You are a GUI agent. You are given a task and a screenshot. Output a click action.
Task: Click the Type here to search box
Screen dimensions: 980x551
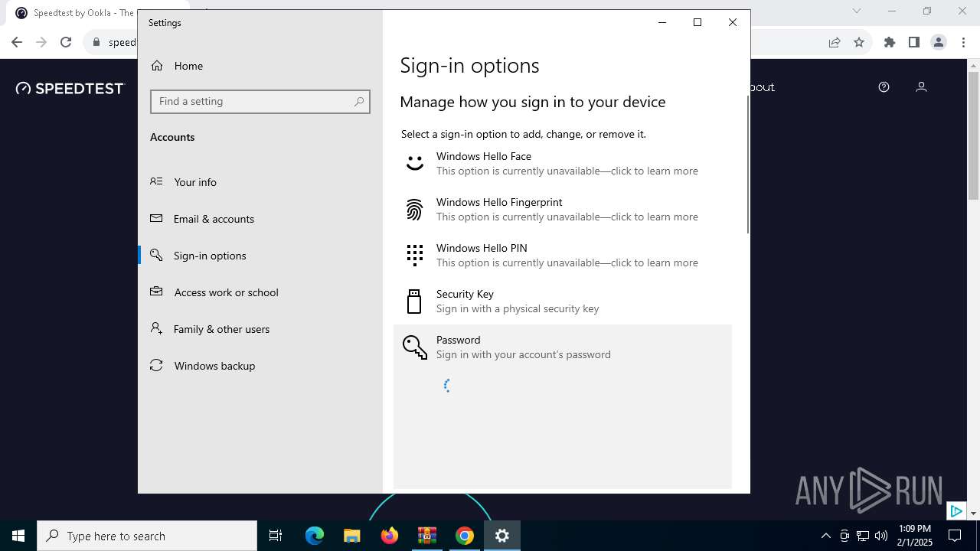147,536
